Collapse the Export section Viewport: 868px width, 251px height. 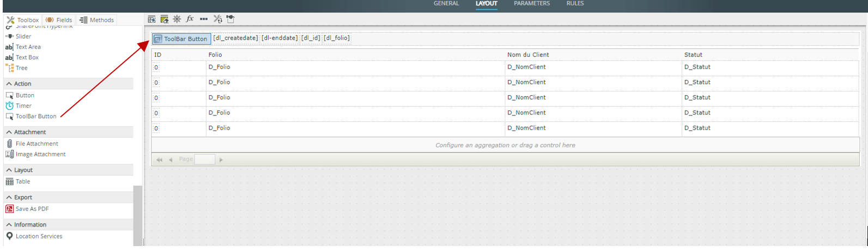pyautogui.click(x=9, y=198)
